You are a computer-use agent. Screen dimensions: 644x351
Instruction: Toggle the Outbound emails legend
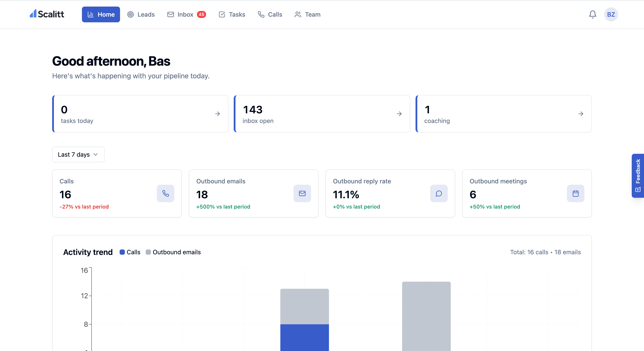173,252
